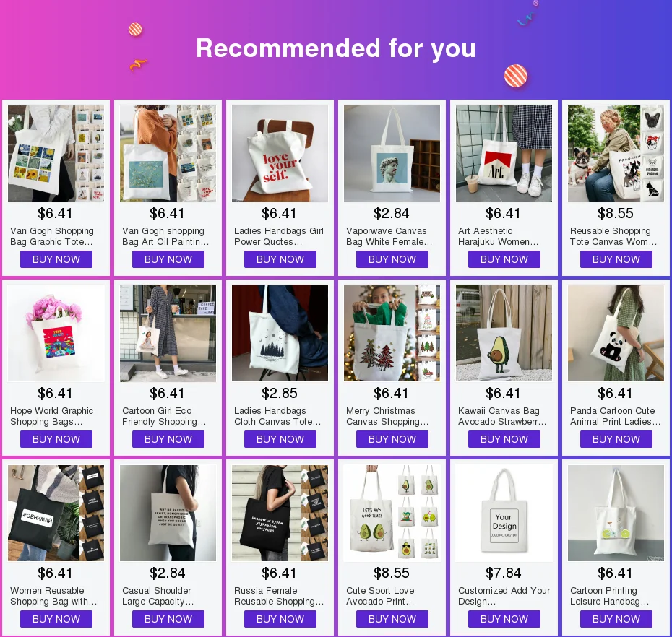Buy the Van Gogh Shopping Bag Graphic Tote

(x=56, y=259)
